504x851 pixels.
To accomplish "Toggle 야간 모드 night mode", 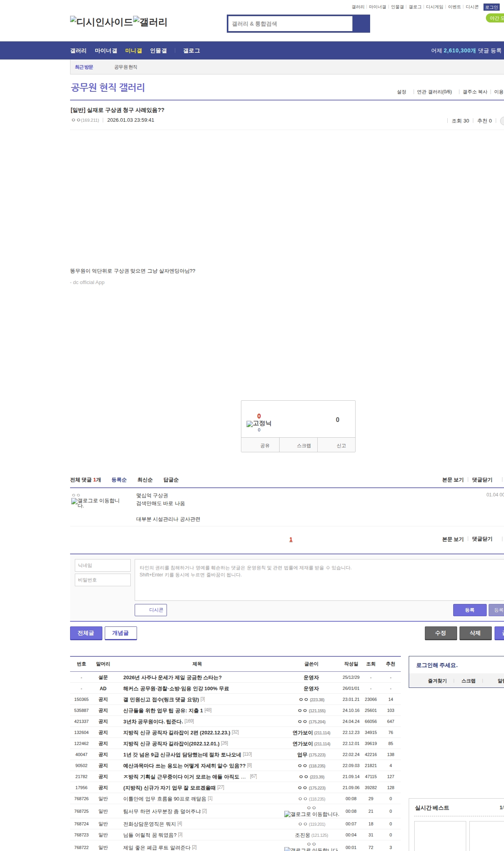I will tap(495, 18).
